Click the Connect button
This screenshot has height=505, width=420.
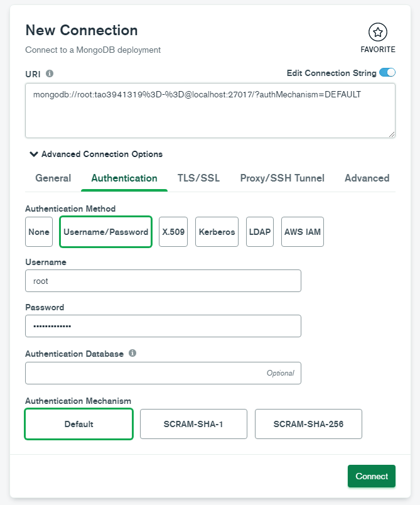372,476
